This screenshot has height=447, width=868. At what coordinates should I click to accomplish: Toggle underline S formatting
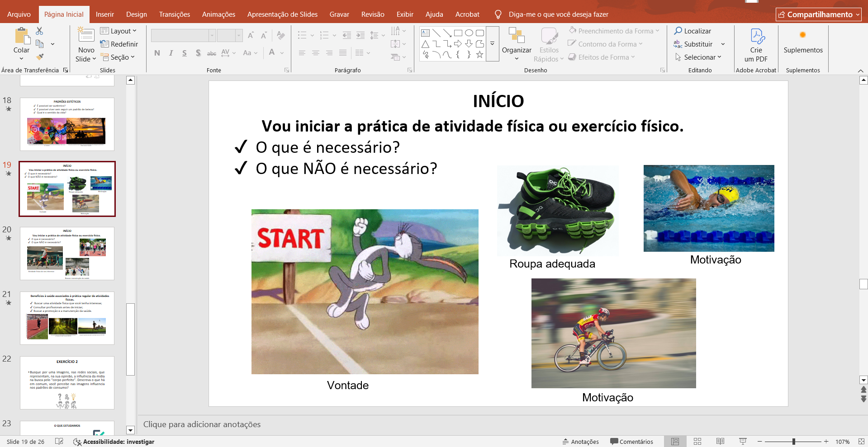point(185,53)
